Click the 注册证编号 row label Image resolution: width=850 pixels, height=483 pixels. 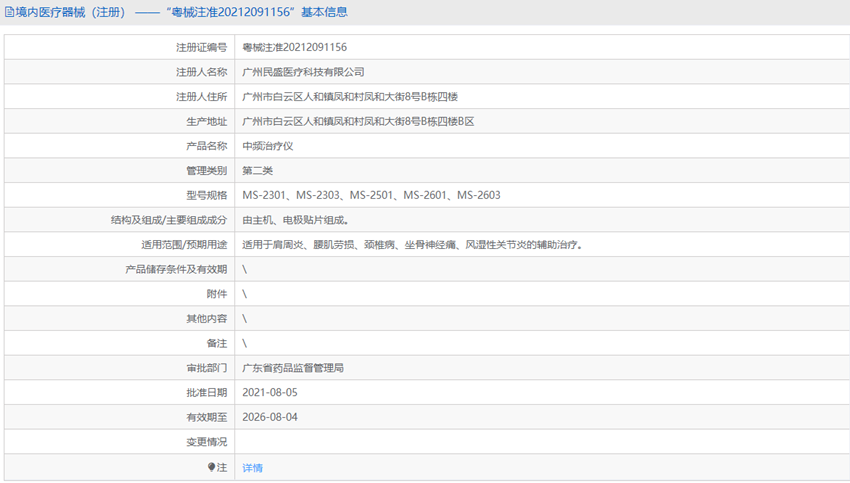pos(201,47)
